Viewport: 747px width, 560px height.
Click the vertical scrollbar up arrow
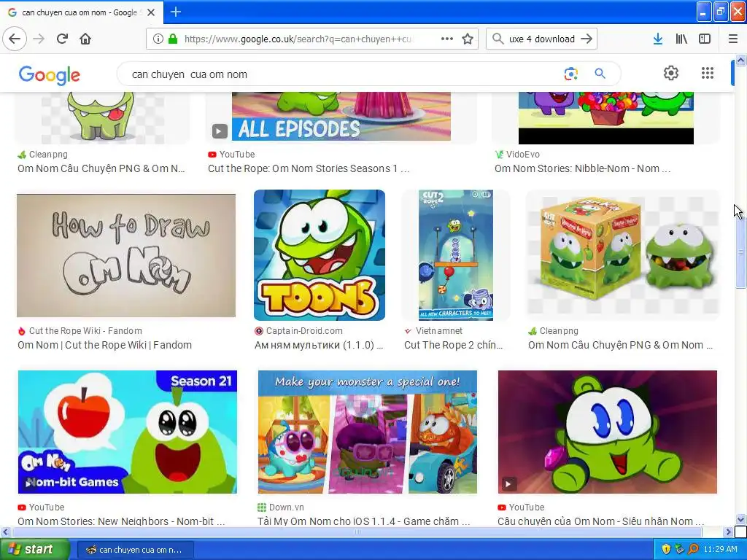741,60
